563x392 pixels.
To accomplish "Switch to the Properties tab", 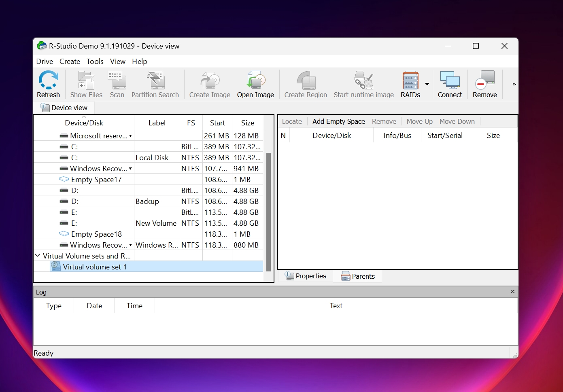I will tap(306, 276).
